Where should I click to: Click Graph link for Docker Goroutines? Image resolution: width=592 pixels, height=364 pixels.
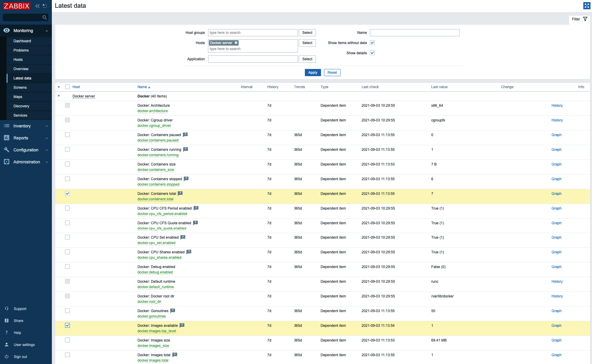click(x=557, y=311)
